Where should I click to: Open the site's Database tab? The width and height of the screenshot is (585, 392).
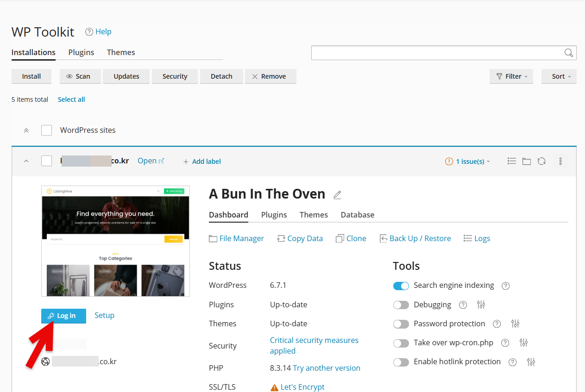click(358, 215)
